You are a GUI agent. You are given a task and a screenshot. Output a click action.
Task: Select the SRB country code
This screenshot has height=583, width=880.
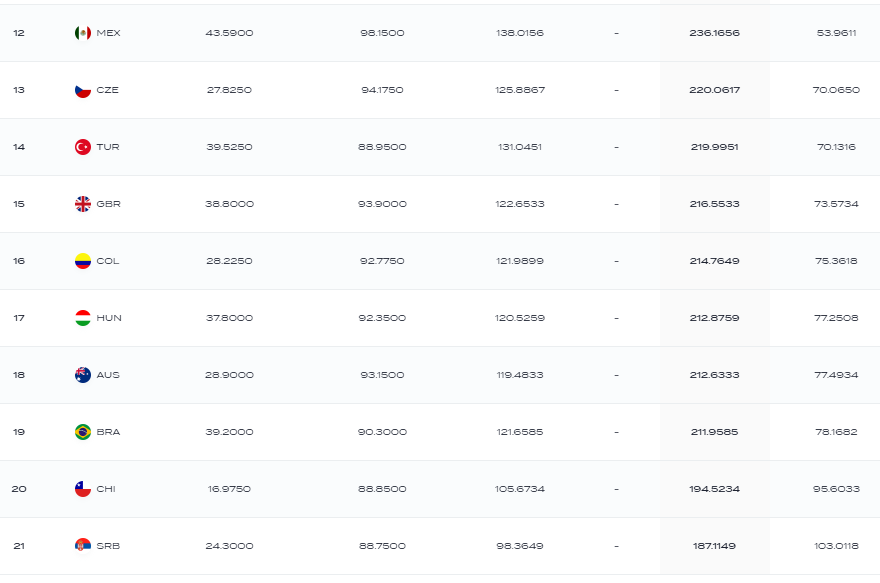[x=108, y=546]
